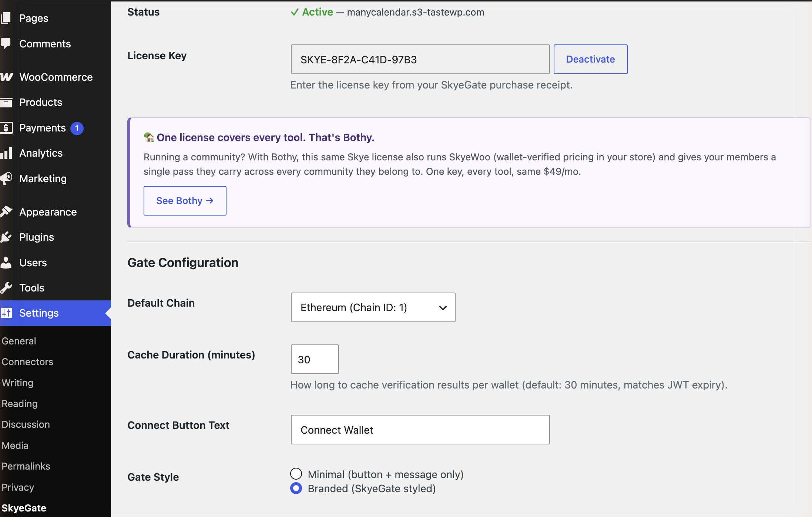This screenshot has width=812, height=517.
Task: Go to Discussion settings submenu
Action: (x=26, y=424)
